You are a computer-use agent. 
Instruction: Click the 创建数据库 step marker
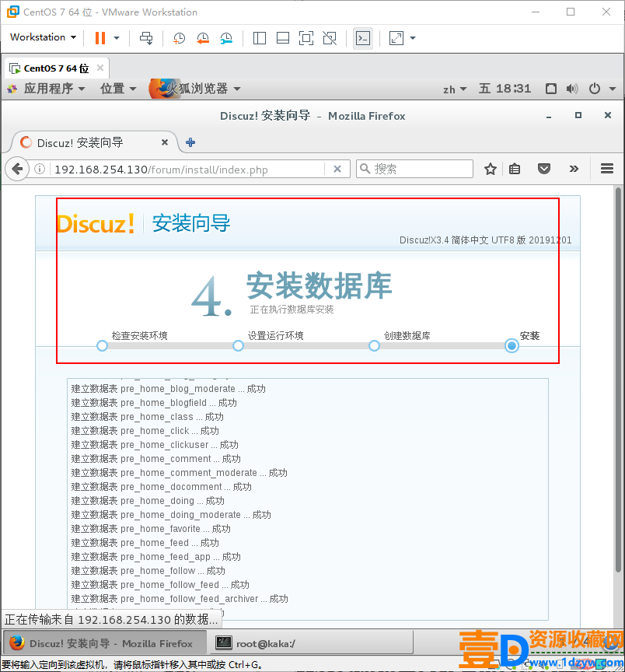(374, 346)
